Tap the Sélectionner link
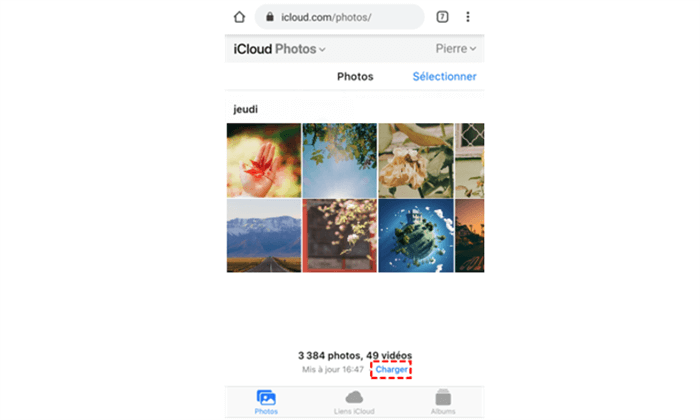Viewport: 700px width, 420px height. click(x=444, y=76)
